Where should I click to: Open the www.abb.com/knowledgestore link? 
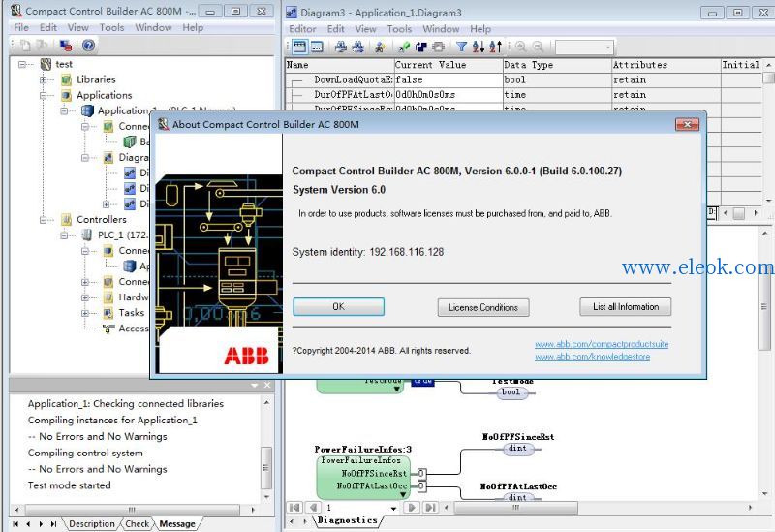point(592,357)
